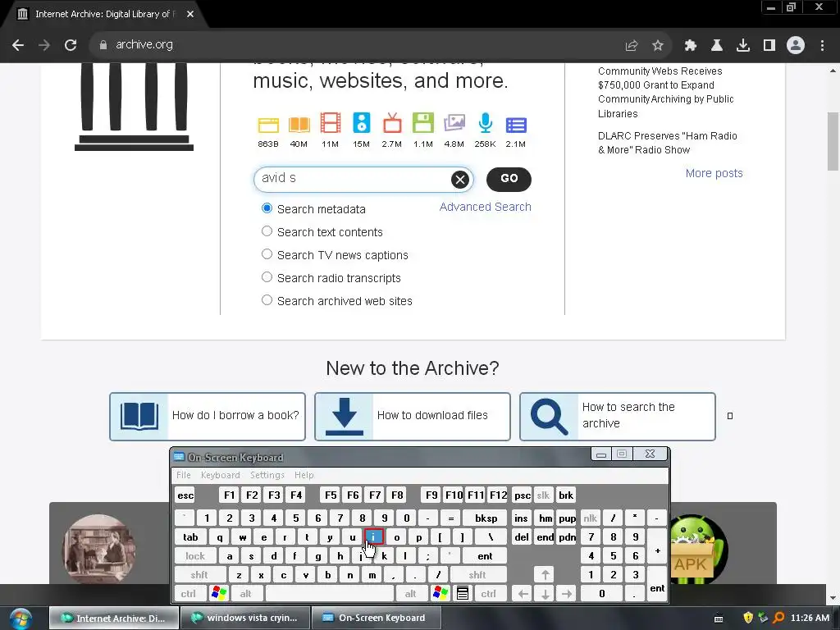Image resolution: width=840 pixels, height=630 pixels.
Task: Select Search TV news captions option
Action: [267, 254]
